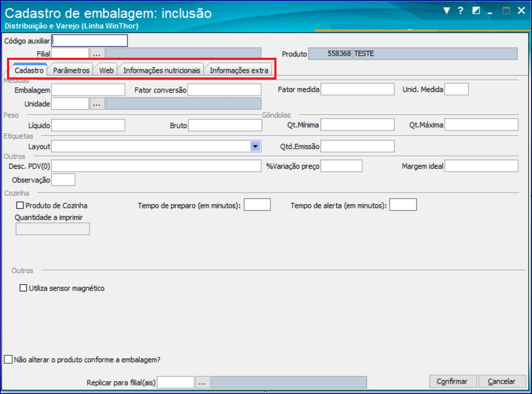The height and width of the screenshot is (394, 532).
Task: Open the Informações extra tab
Action: click(x=239, y=70)
